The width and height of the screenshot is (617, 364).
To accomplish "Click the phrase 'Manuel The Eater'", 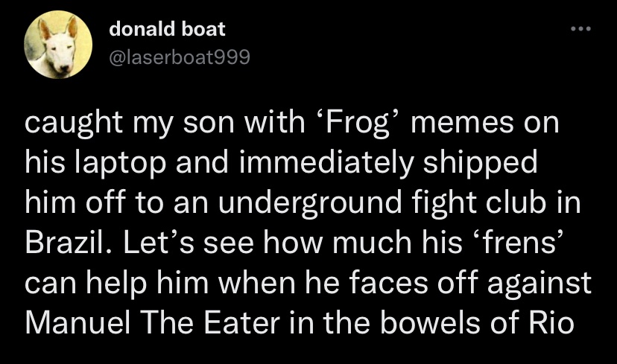I will (x=152, y=323).
